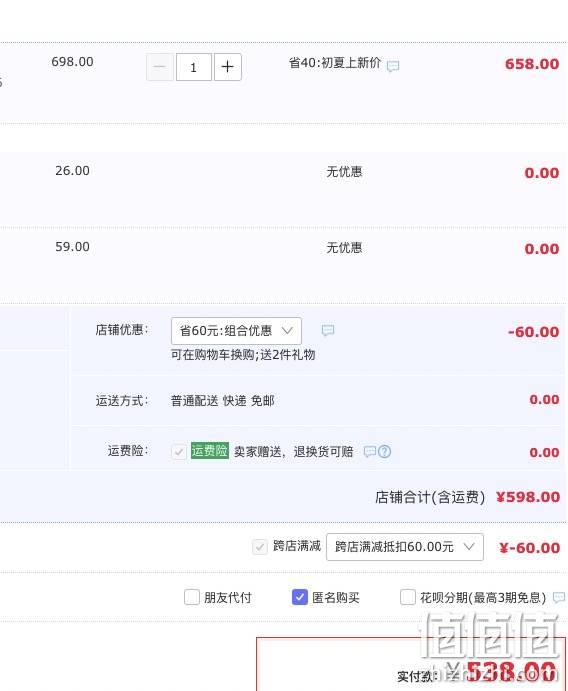
Task: Open the 省60元:组合优惠 store discount dropdown
Action: click(236, 331)
